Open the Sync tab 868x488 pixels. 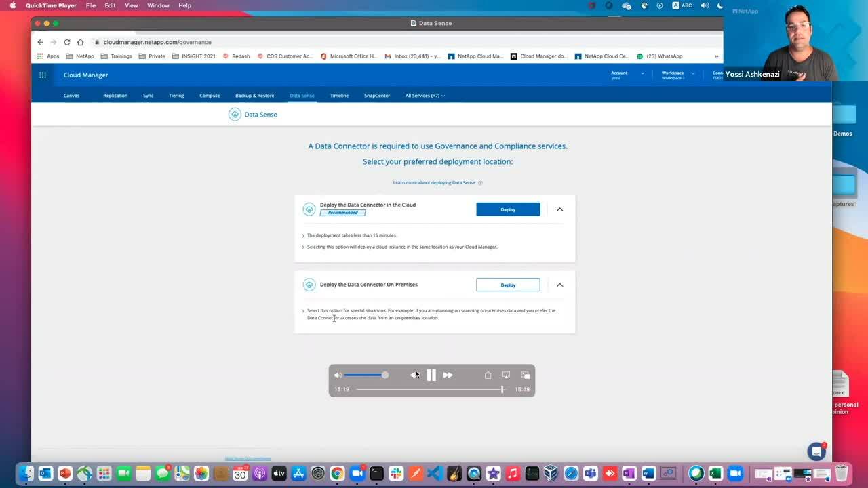click(148, 96)
